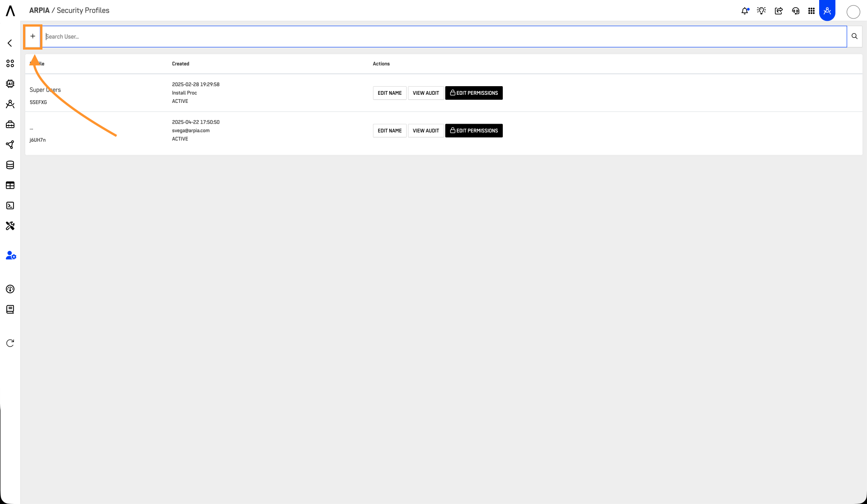Click EDIT NAME for the Super Users profile
The width and height of the screenshot is (867, 504).
pos(389,93)
